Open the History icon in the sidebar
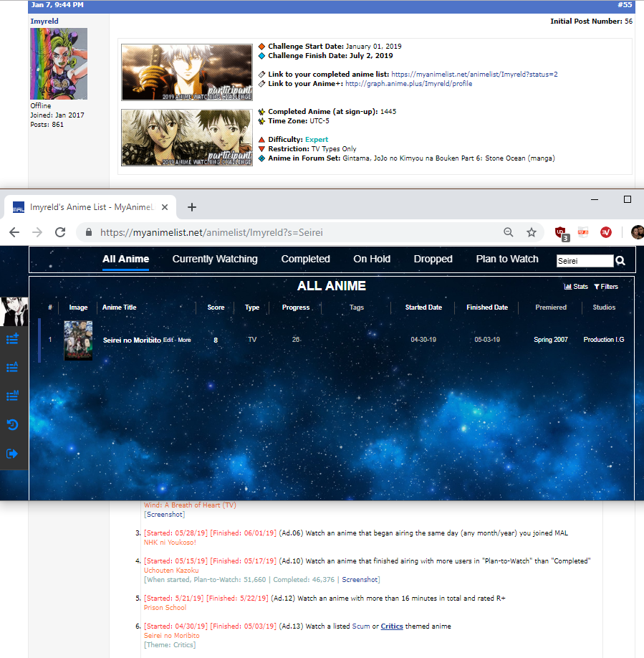 13,424
